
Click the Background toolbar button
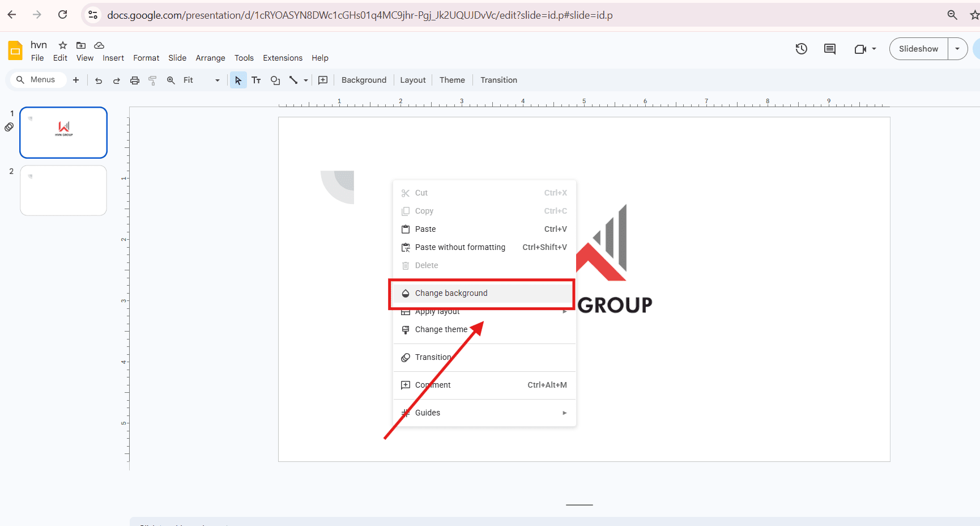point(364,80)
